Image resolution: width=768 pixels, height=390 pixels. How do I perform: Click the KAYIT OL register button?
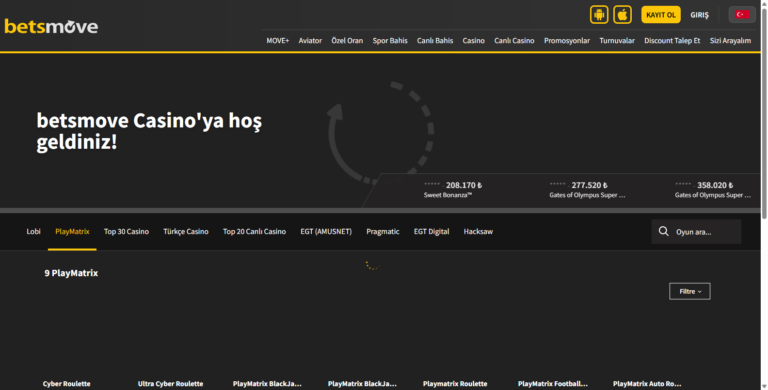pos(660,15)
